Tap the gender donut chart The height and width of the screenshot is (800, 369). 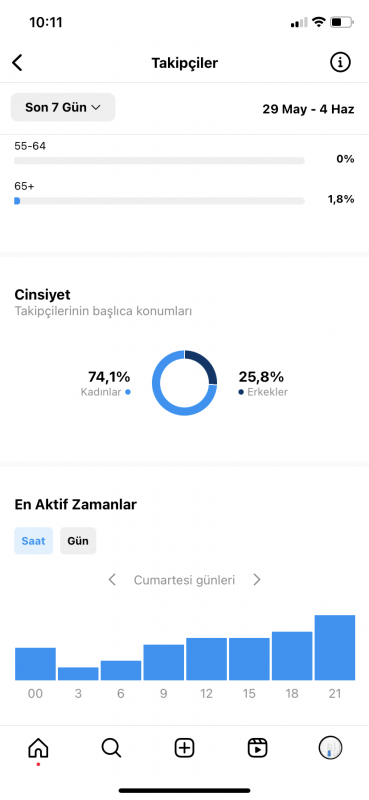coord(184,383)
